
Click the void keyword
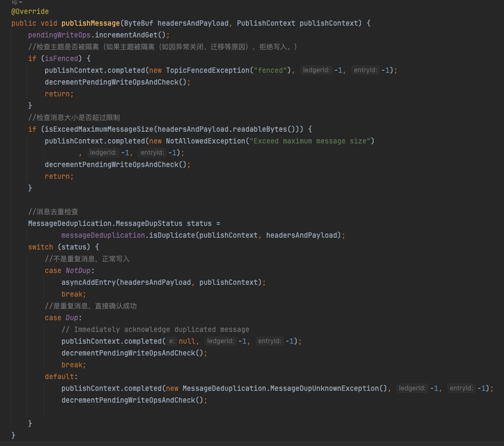[49, 24]
